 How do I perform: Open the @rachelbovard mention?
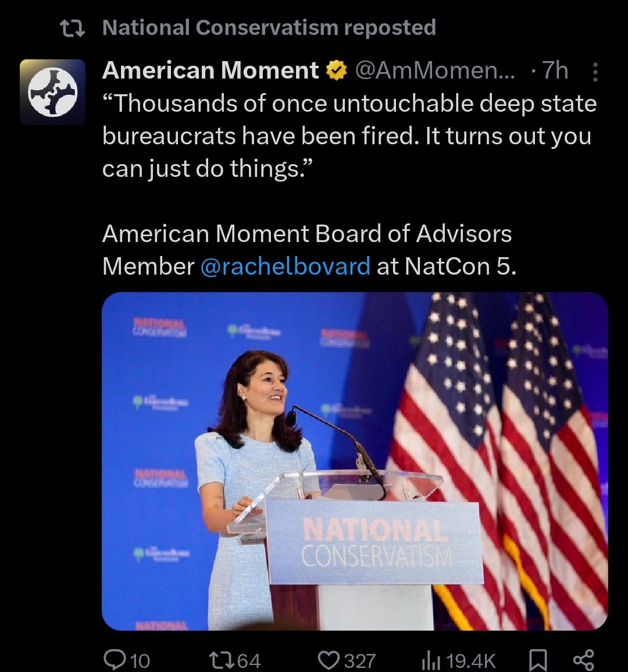pos(286,266)
